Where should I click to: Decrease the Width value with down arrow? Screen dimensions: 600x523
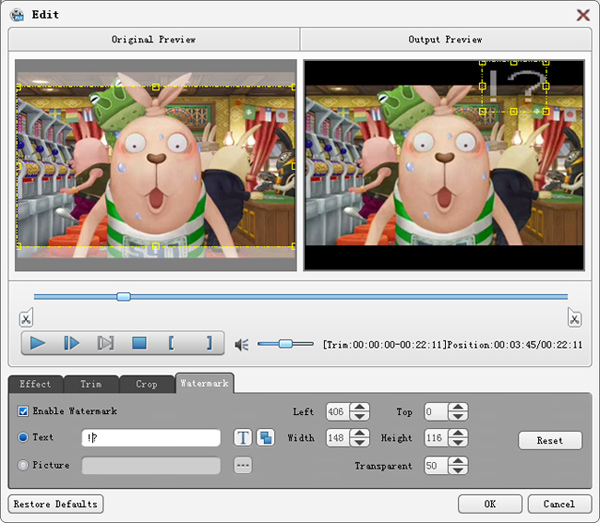coord(359,442)
